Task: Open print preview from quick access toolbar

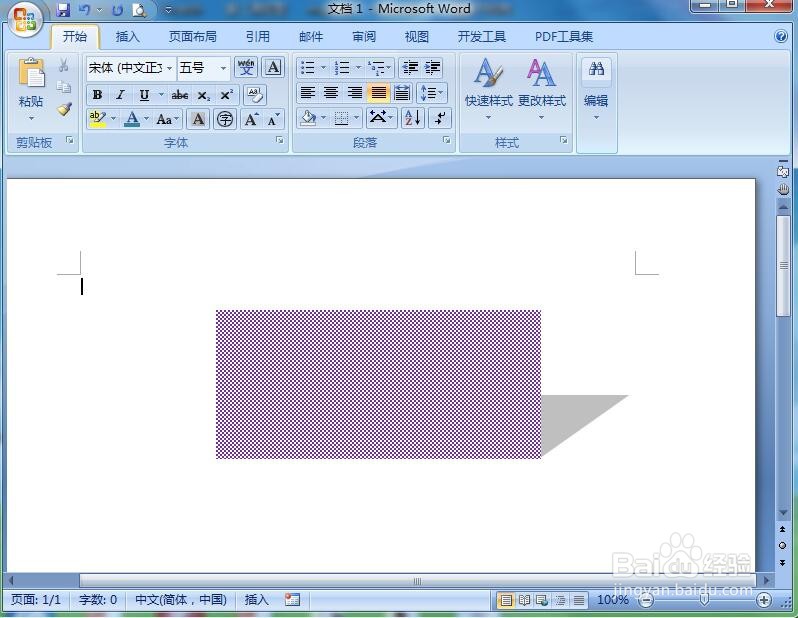Action: coord(139,10)
